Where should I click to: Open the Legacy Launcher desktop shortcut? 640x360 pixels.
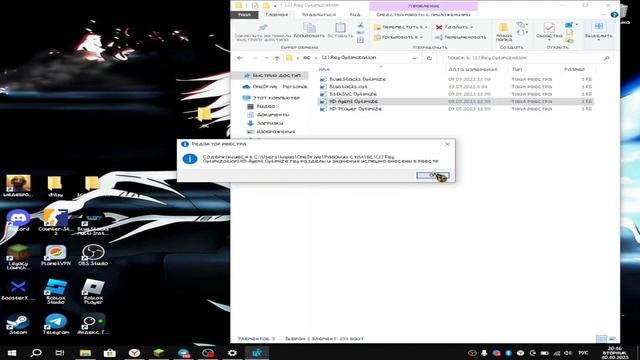tap(18, 257)
